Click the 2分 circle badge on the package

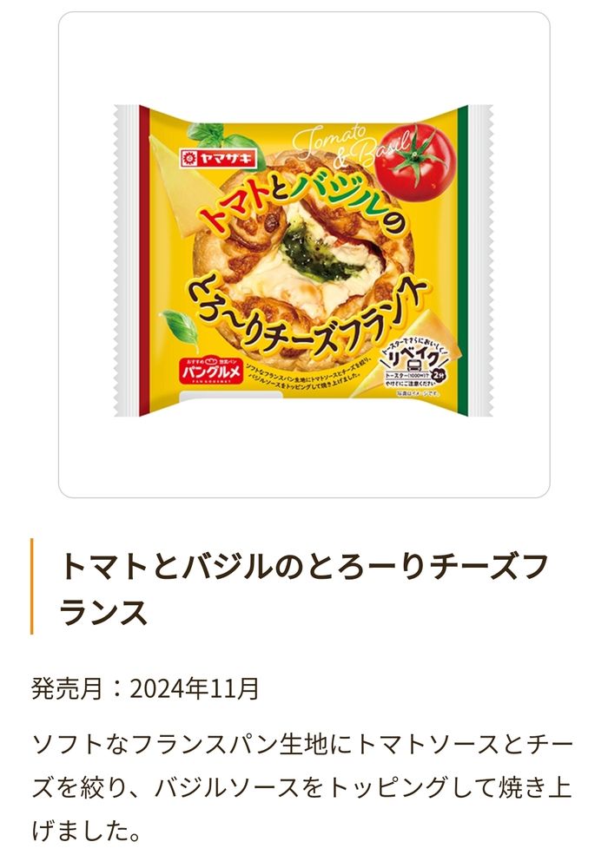point(439,374)
